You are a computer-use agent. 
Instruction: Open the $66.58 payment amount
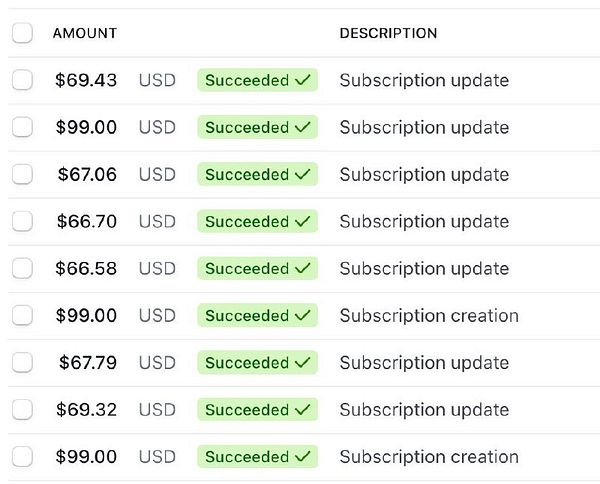86,269
